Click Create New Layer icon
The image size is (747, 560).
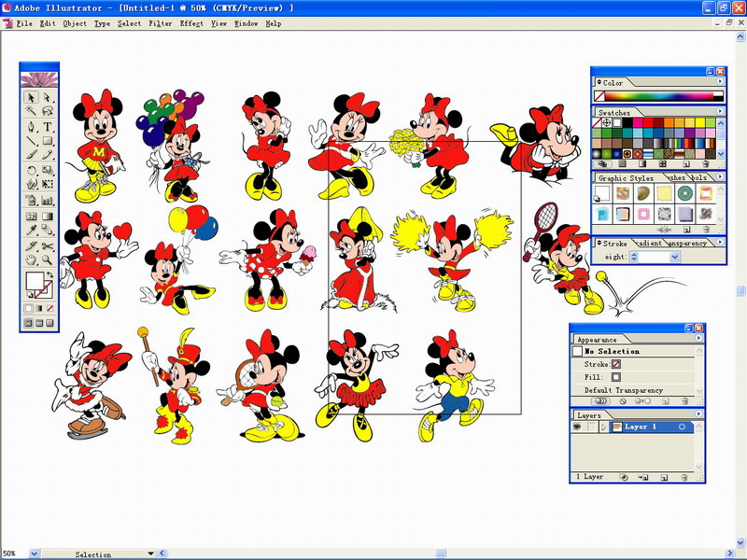[665, 477]
